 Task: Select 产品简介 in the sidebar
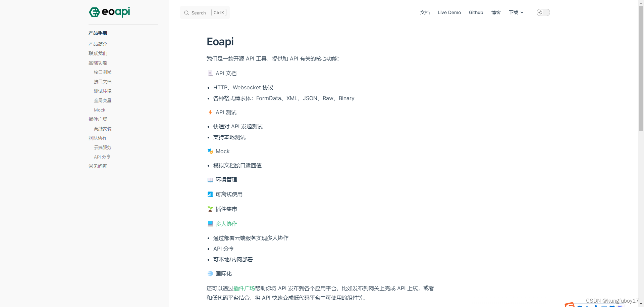[x=98, y=44]
